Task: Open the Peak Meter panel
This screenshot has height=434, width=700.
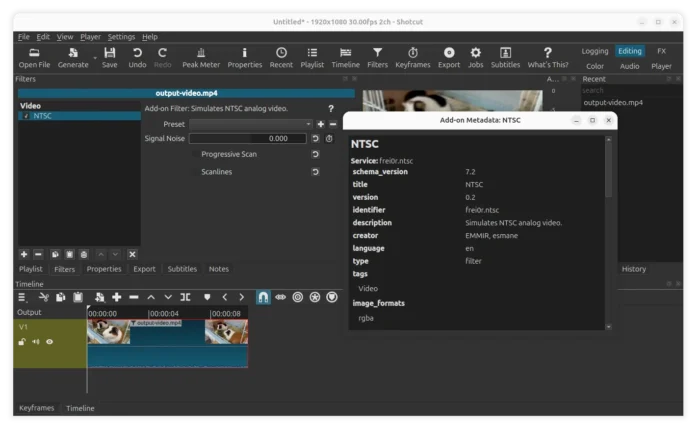Action: click(x=201, y=58)
